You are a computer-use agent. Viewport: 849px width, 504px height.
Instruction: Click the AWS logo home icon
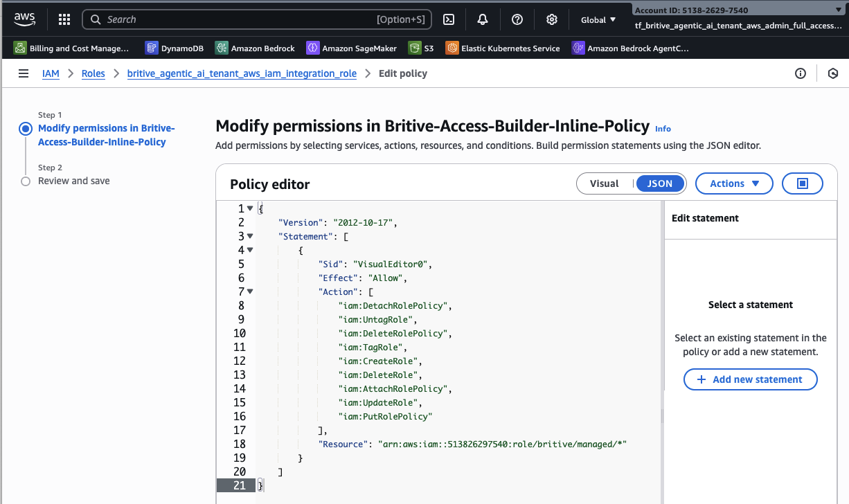24,19
